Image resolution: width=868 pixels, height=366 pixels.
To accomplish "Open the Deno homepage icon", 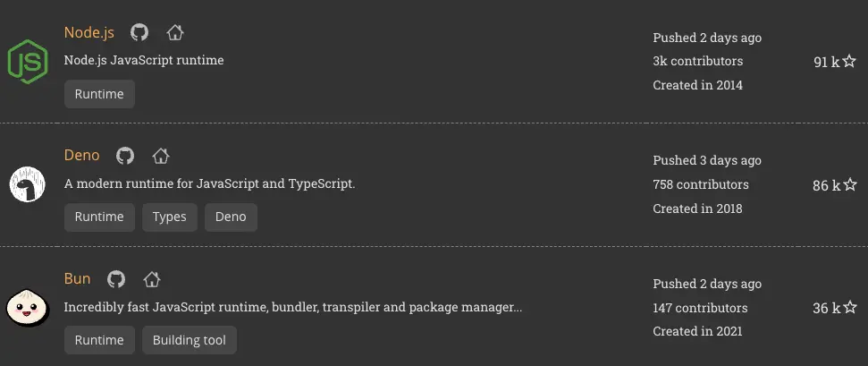I will pos(161,156).
